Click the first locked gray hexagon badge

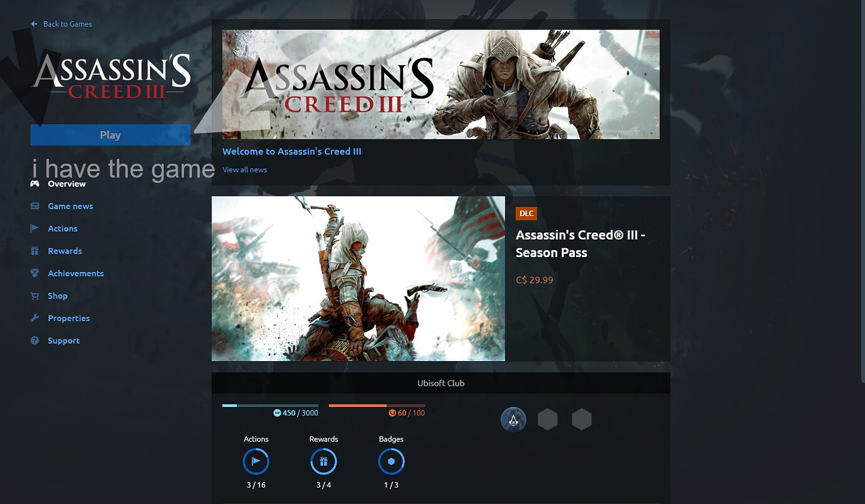[x=547, y=419]
